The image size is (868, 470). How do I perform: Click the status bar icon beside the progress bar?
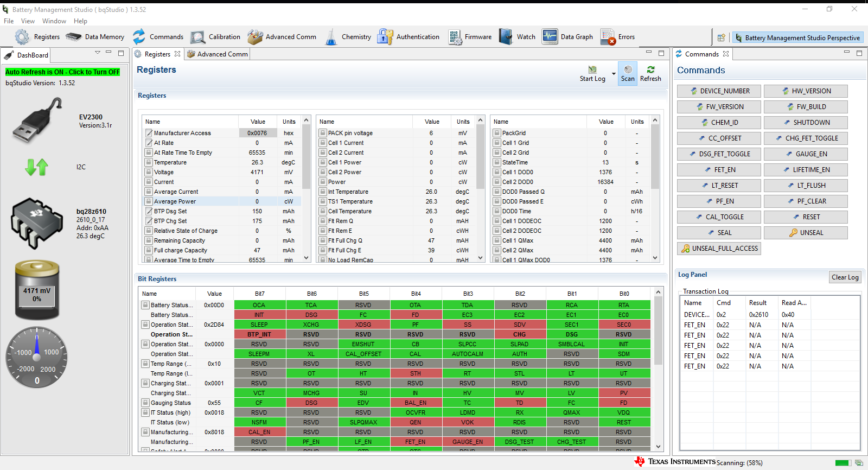pos(859,463)
